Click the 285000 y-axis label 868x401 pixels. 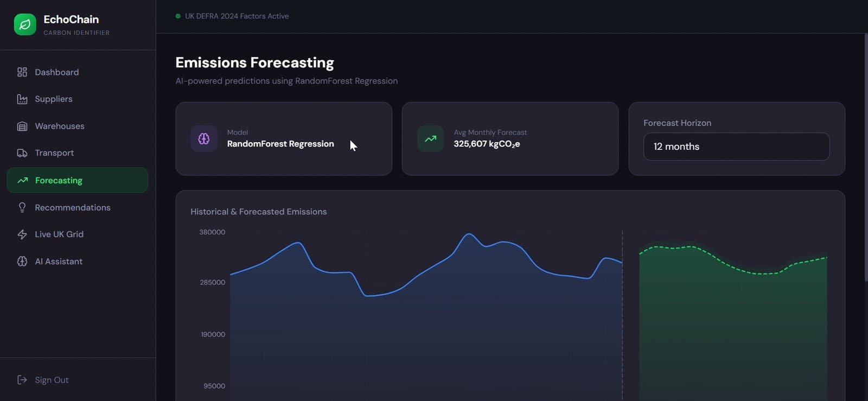click(x=212, y=283)
